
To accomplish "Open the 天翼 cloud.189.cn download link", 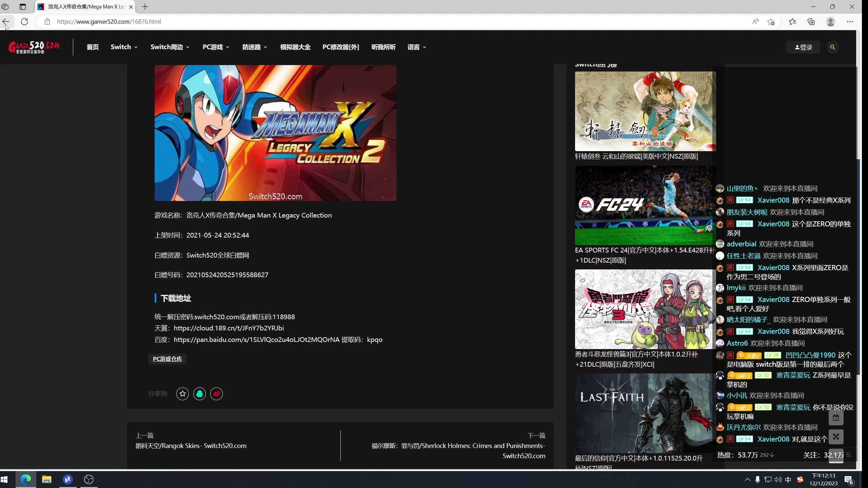I will (x=229, y=328).
